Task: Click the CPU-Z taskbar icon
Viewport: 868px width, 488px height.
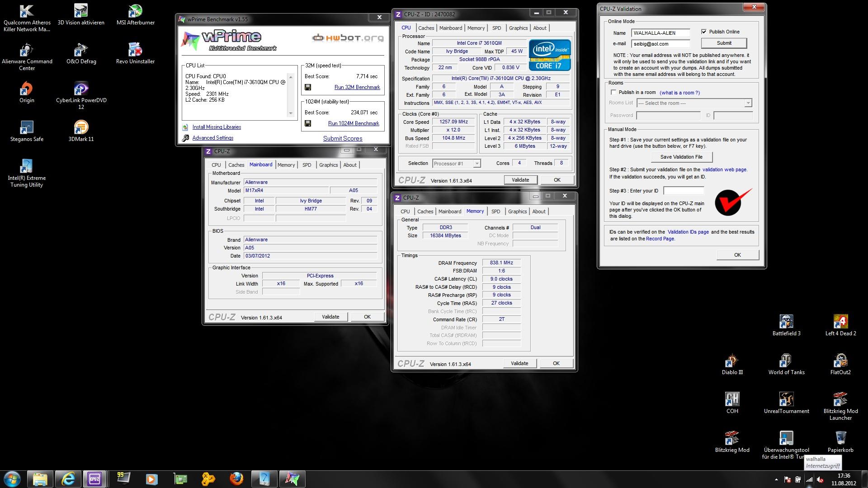Action: (94, 479)
